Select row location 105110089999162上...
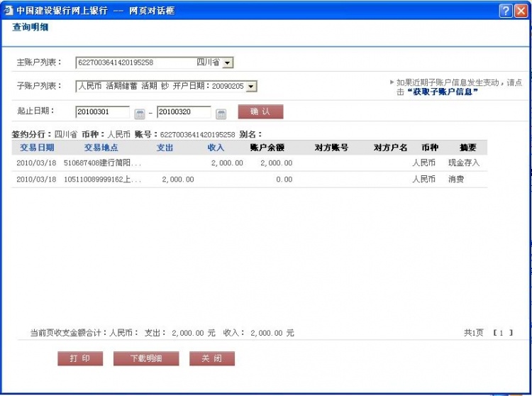This screenshot has height=396, width=532. pyautogui.click(x=102, y=179)
